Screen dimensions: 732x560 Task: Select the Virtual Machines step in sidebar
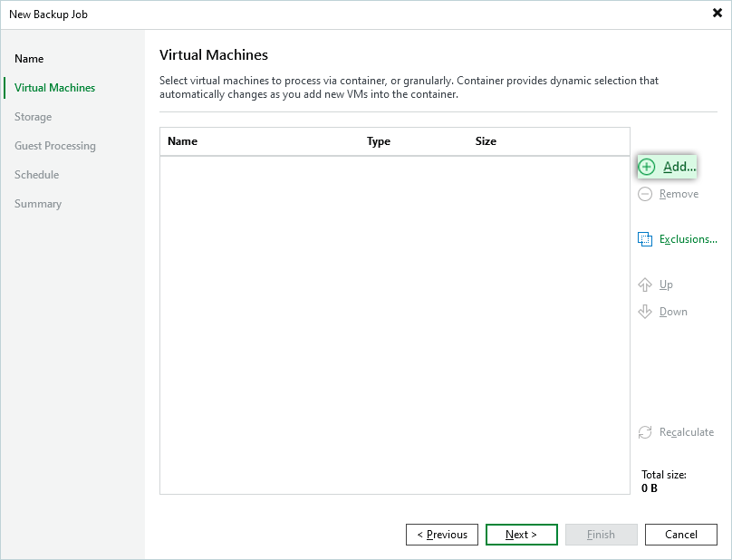click(x=54, y=88)
